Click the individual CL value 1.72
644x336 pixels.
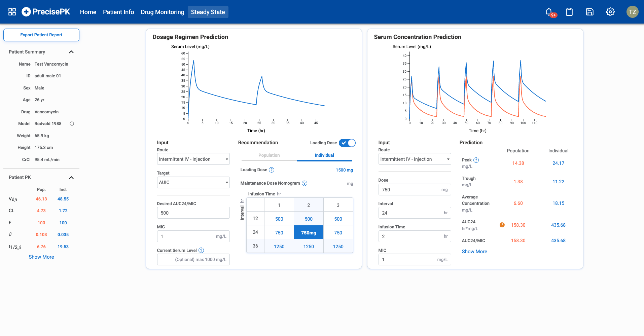tap(63, 211)
